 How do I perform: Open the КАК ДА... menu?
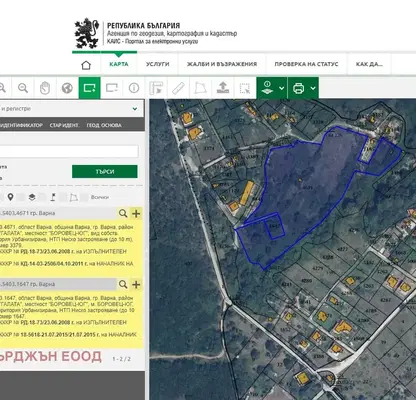point(369,64)
